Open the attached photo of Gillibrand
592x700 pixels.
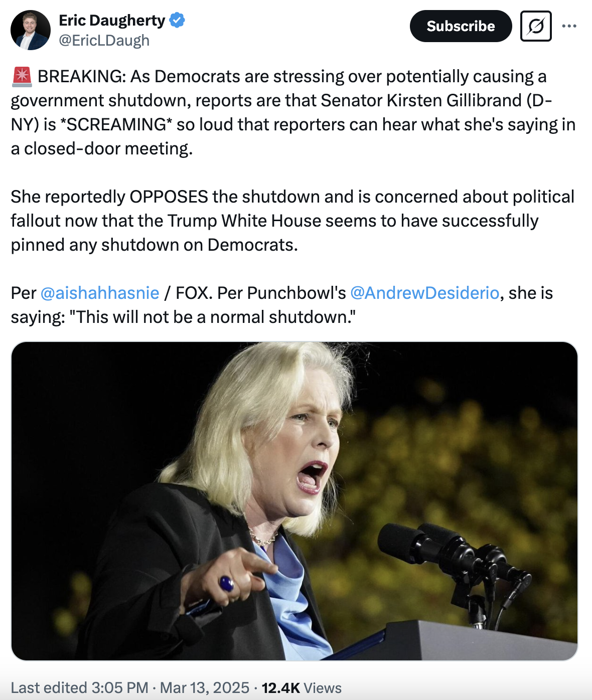[294, 501]
